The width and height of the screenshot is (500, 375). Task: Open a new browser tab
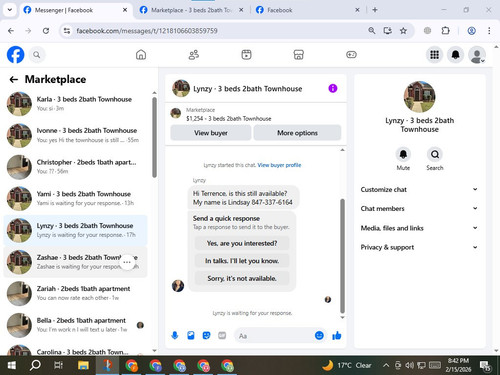375,10
